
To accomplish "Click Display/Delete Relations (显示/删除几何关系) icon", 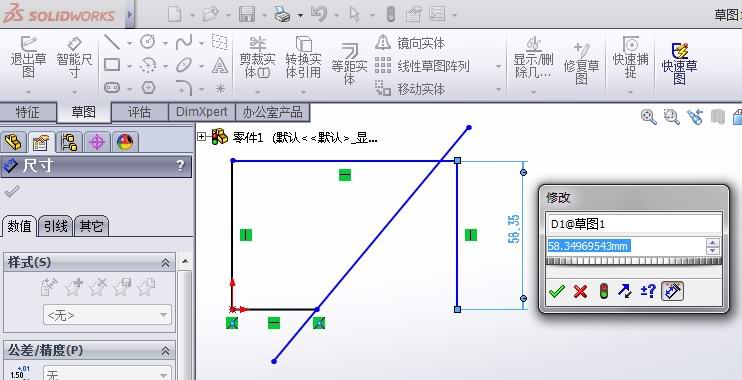I will pyautogui.click(x=534, y=43).
